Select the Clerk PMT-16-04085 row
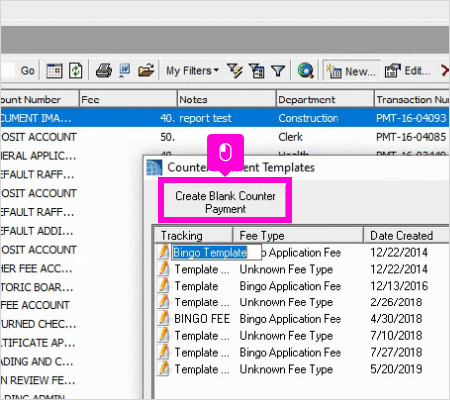This screenshot has width=450, height=400. click(x=225, y=137)
